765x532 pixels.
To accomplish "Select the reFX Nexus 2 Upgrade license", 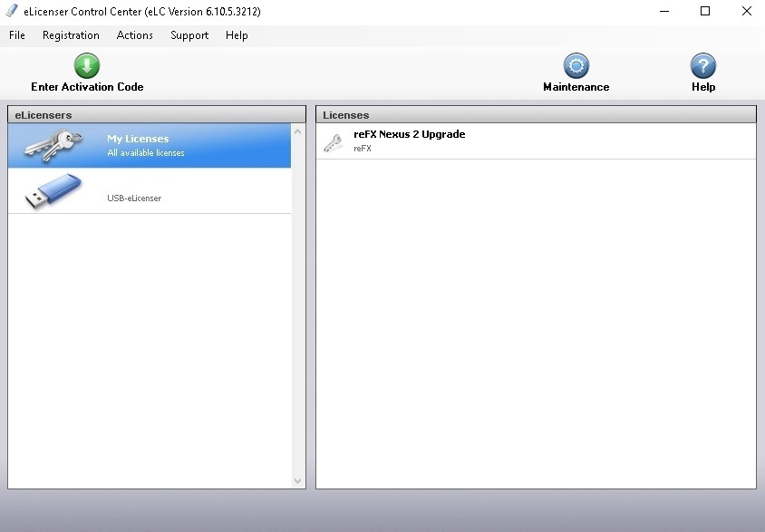I will point(536,141).
